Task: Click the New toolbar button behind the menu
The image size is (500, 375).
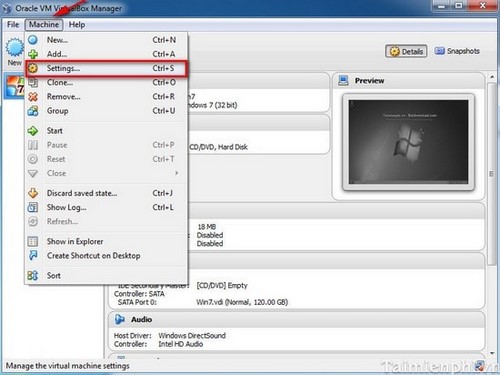Action: [14, 52]
